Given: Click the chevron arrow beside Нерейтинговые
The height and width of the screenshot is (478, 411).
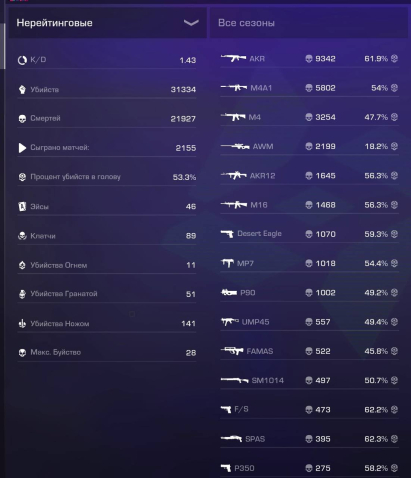Looking at the screenshot, I should coord(191,23).
